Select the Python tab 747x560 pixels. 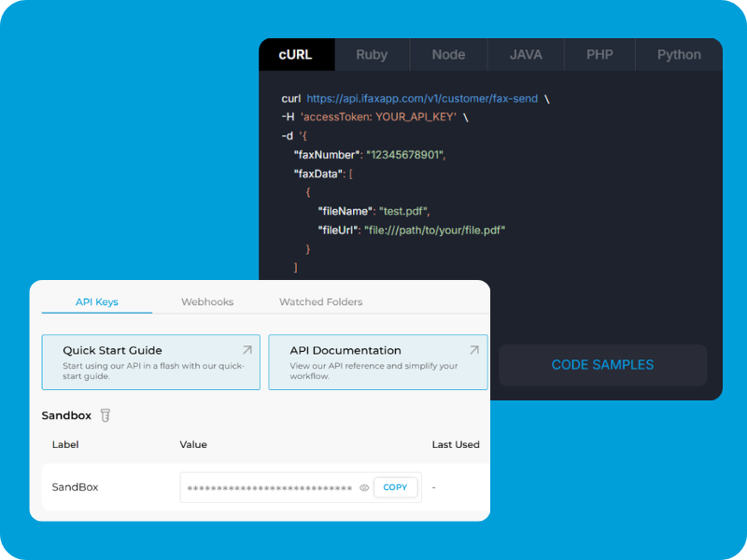(x=679, y=54)
